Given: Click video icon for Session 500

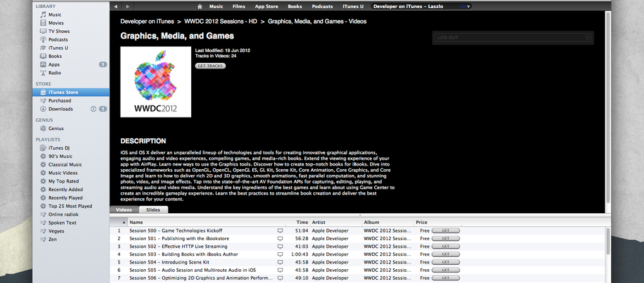Looking at the screenshot, I should 280,231.
